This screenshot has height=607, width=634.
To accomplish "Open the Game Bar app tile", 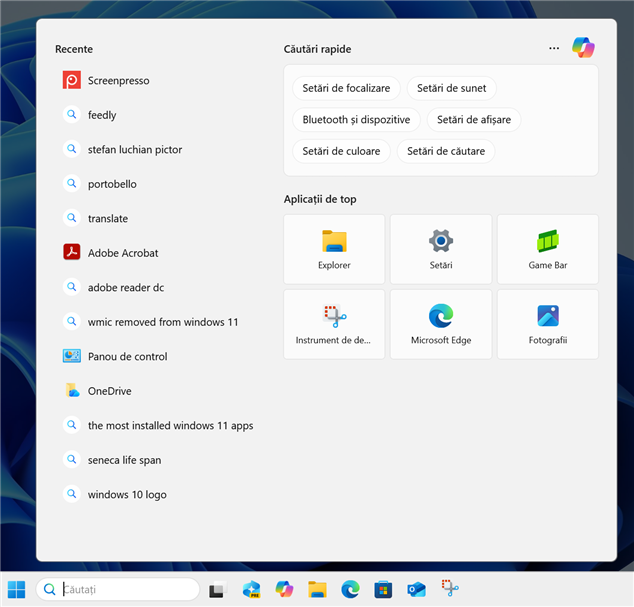I will [548, 249].
